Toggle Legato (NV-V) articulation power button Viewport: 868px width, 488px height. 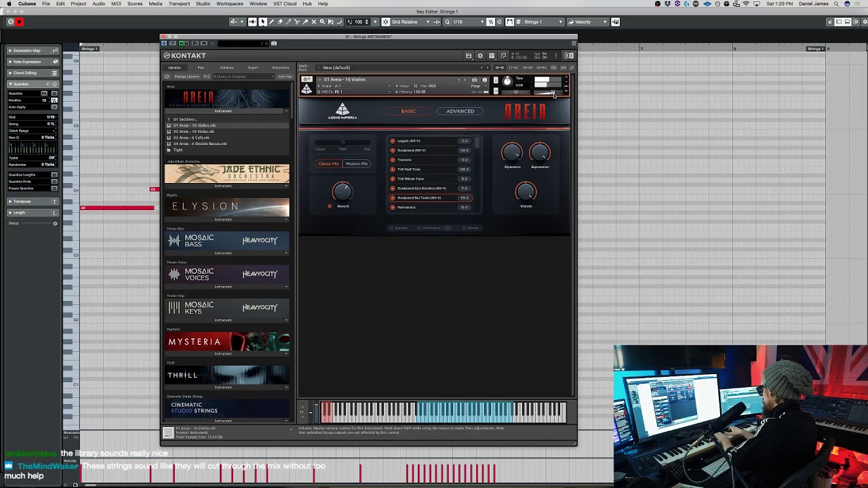click(393, 141)
